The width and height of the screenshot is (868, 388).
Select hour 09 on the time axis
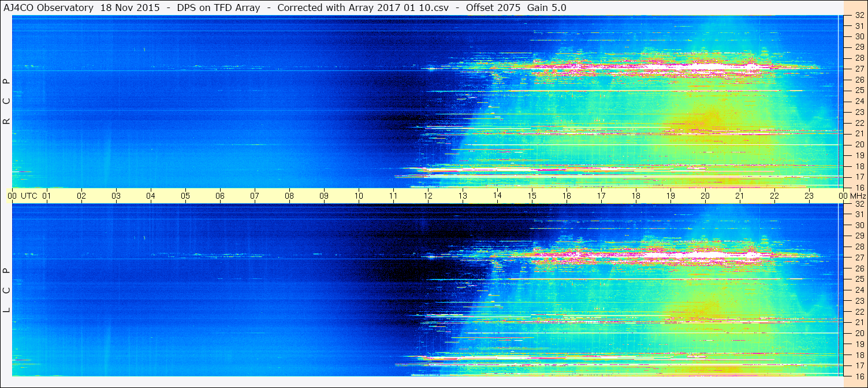(x=324, y=196)
